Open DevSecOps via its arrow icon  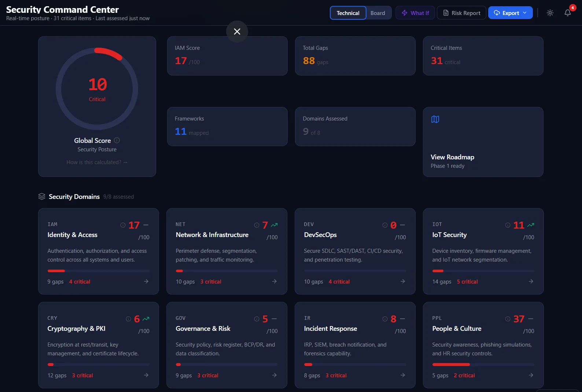[x=403, y=281]
